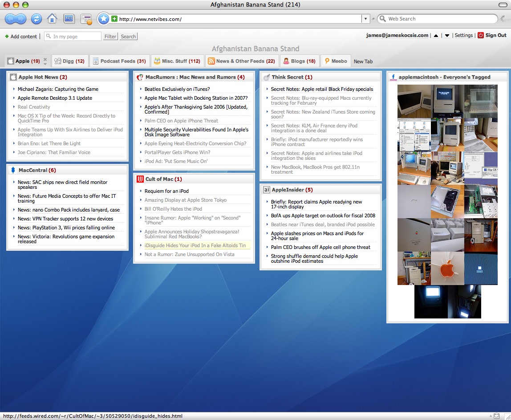Open 'Beatles near iTunes deal' headline
Screen dimensions: 511x420
point(323,224)
